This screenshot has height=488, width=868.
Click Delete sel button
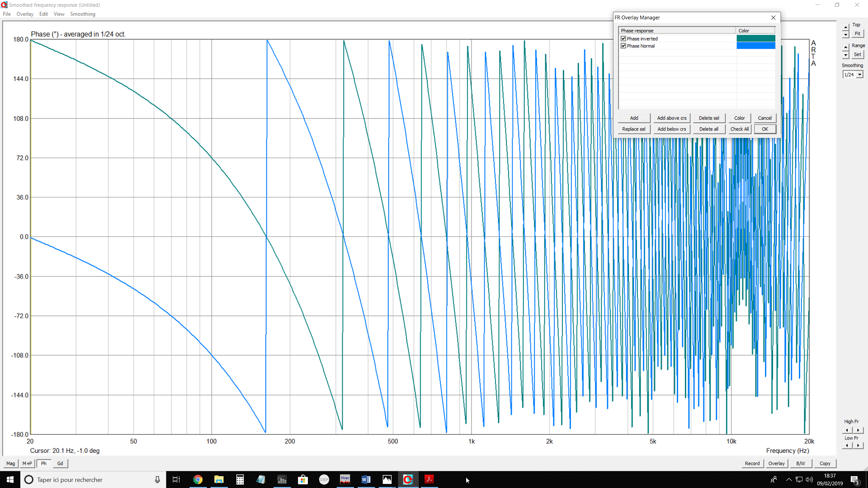tap(708, 118)
